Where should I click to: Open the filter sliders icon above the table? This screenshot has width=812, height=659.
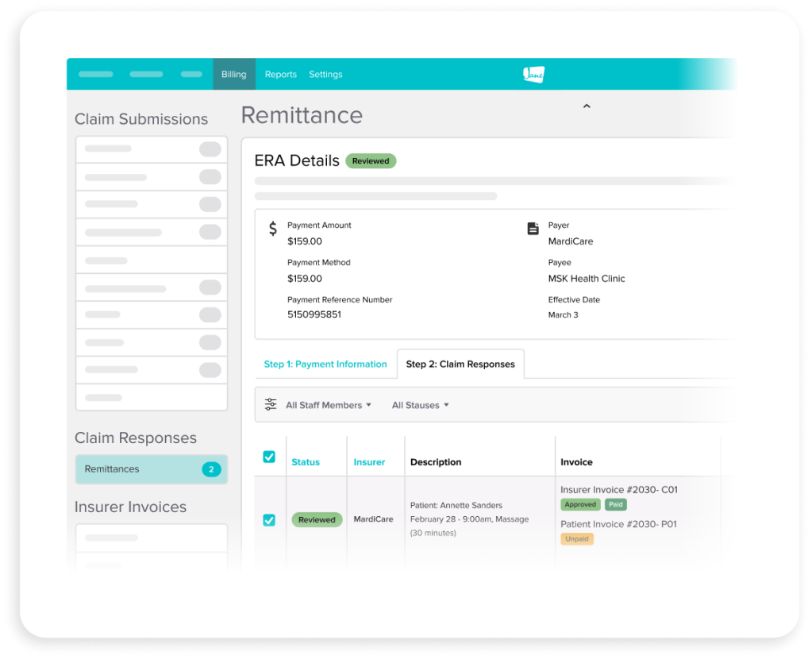coord(271,404)
